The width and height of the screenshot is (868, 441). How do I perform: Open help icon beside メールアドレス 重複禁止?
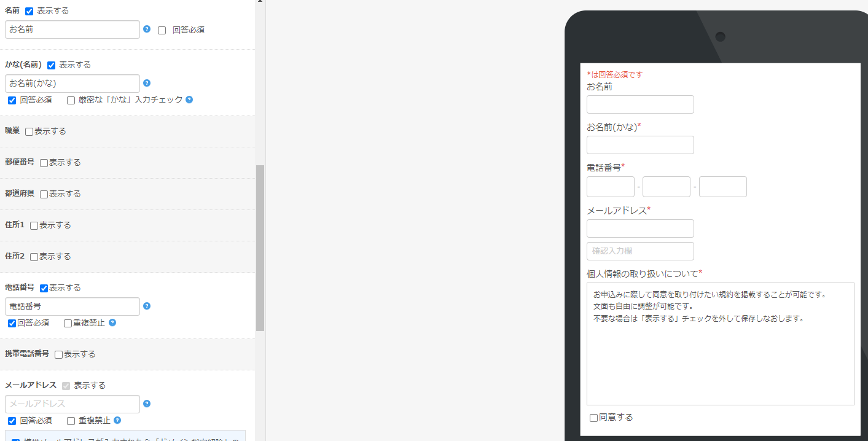click(x=117, y=421)
